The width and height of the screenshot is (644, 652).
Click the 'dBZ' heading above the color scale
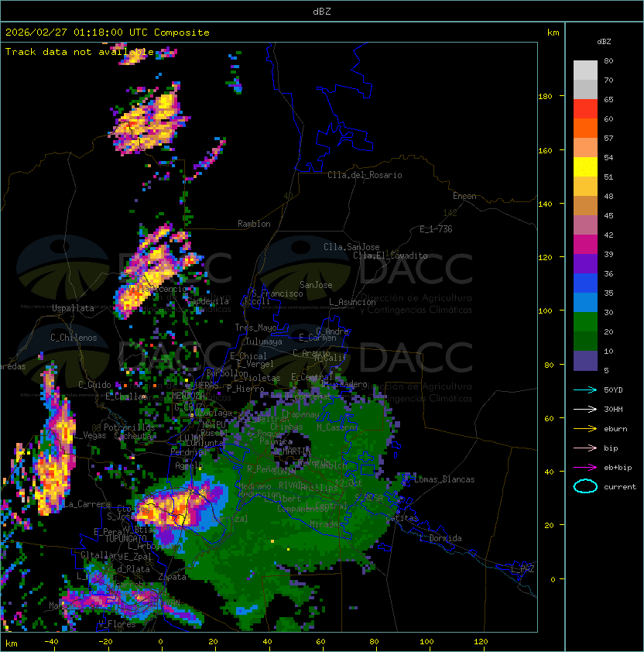pyautogui.click(x=604, y=42)
